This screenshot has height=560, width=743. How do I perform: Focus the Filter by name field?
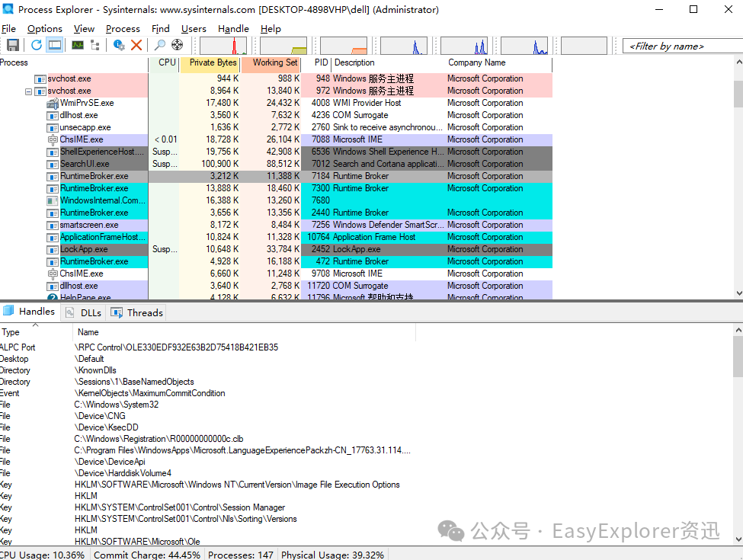coord(682,46)
